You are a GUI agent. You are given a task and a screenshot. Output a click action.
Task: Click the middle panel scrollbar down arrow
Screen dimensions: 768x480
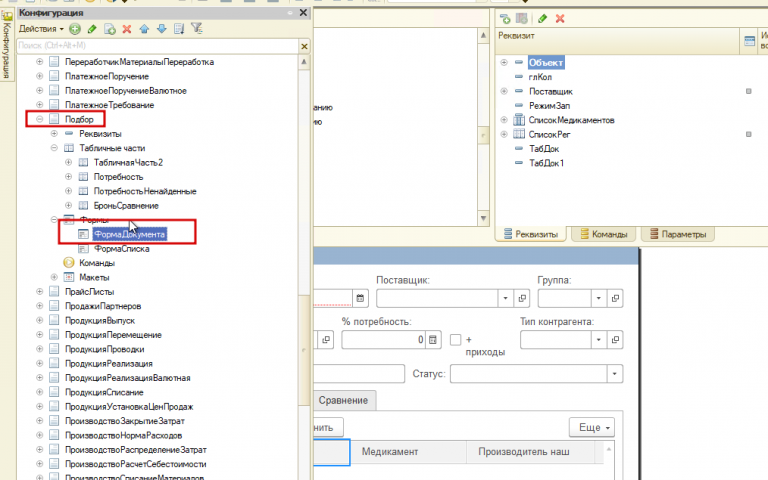[483, 218]
